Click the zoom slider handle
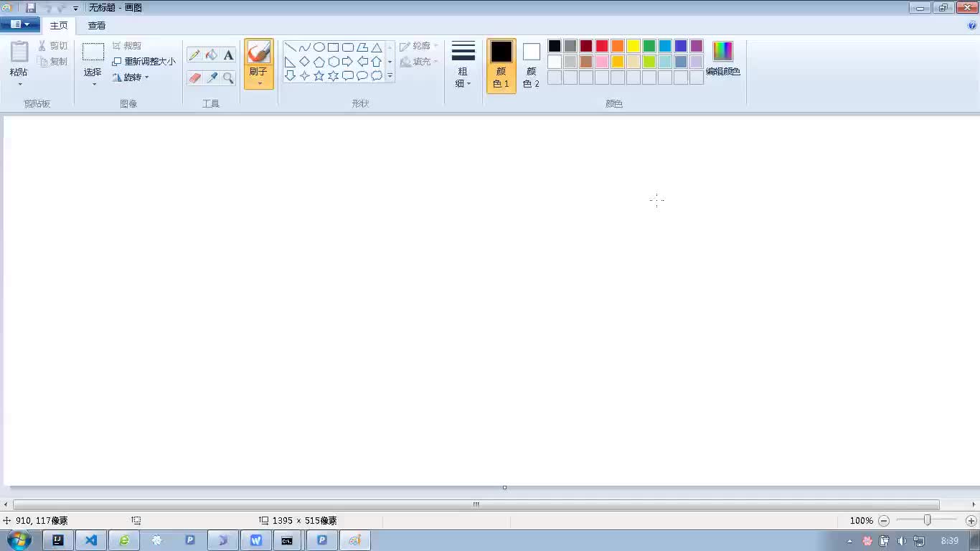The image size is (980, 551). (928, 520)
